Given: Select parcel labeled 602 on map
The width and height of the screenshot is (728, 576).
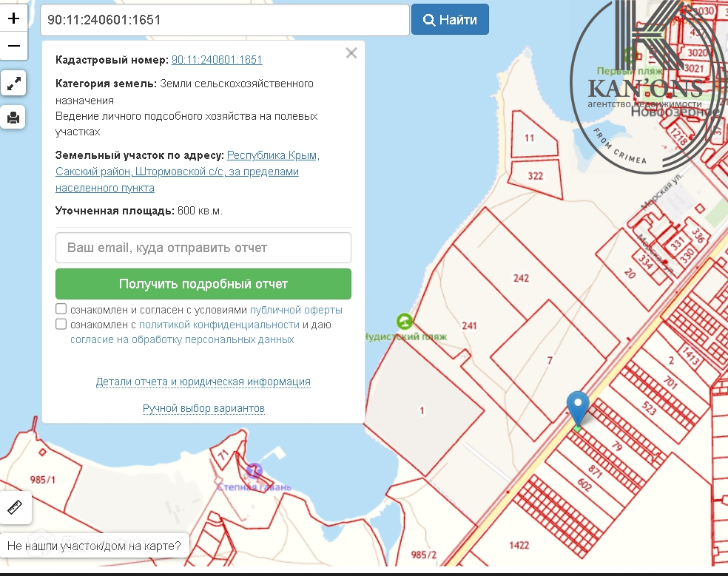Looking at the screenshot, I should tap(584, 485).
